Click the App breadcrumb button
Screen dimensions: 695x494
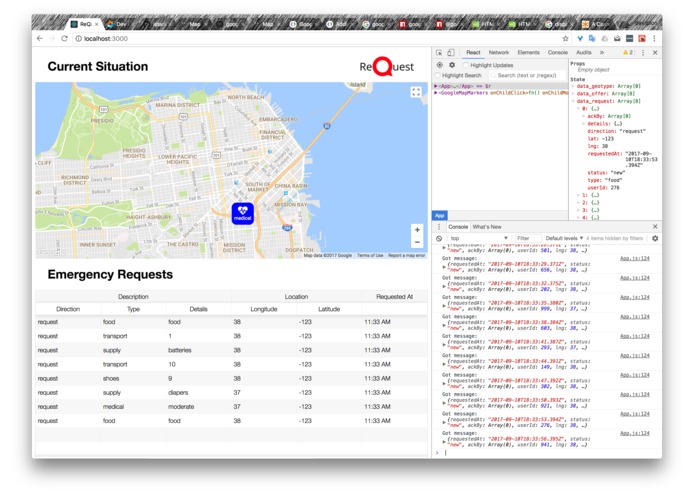click(440, 216)
